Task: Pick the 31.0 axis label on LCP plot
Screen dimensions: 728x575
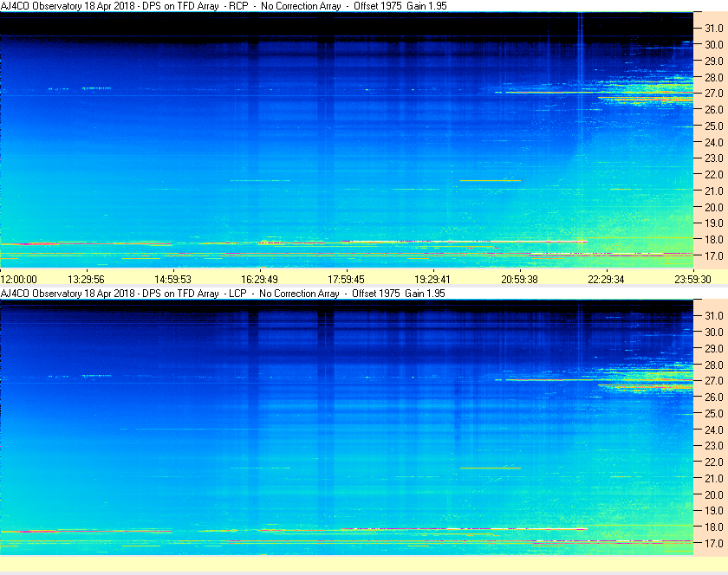Action: (714, 316)
